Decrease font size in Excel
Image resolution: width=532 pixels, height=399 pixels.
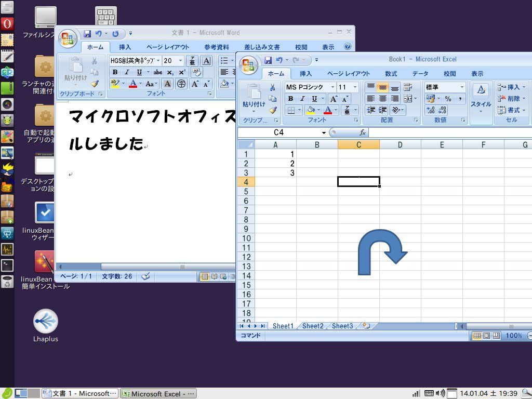pyautogui.click(x=345, y=99)
